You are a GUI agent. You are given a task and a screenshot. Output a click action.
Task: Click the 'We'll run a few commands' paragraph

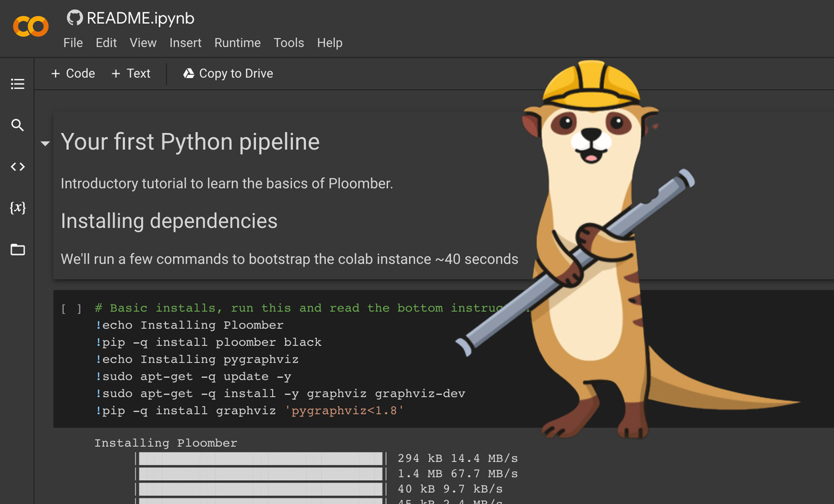click(x=289, y=259)
